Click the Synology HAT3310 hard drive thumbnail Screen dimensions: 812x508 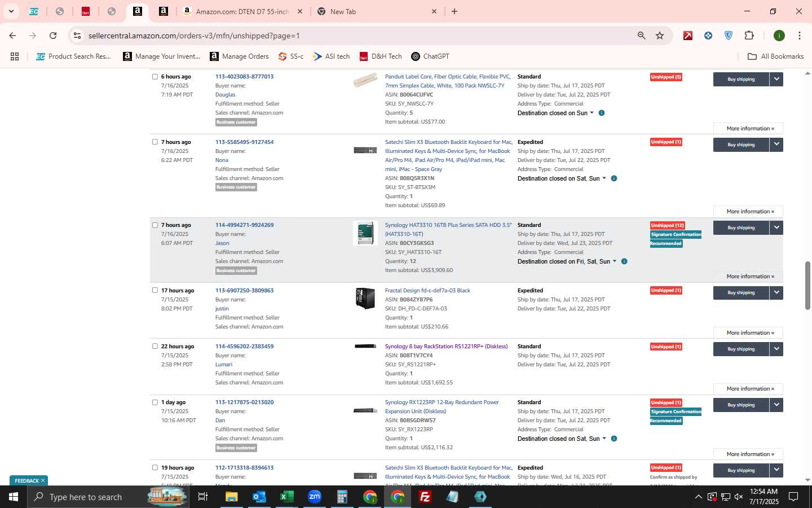coord(365,233)
